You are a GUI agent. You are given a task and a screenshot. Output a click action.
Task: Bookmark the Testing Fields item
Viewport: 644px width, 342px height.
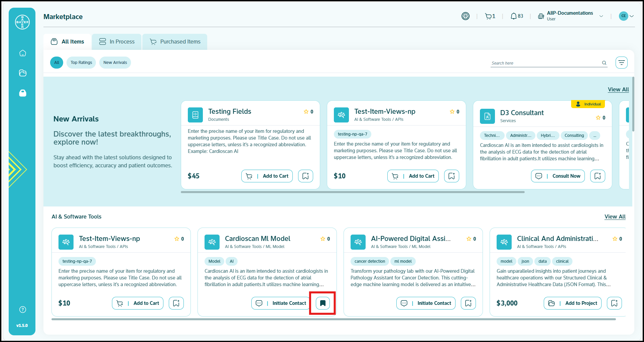pos(305,176)
